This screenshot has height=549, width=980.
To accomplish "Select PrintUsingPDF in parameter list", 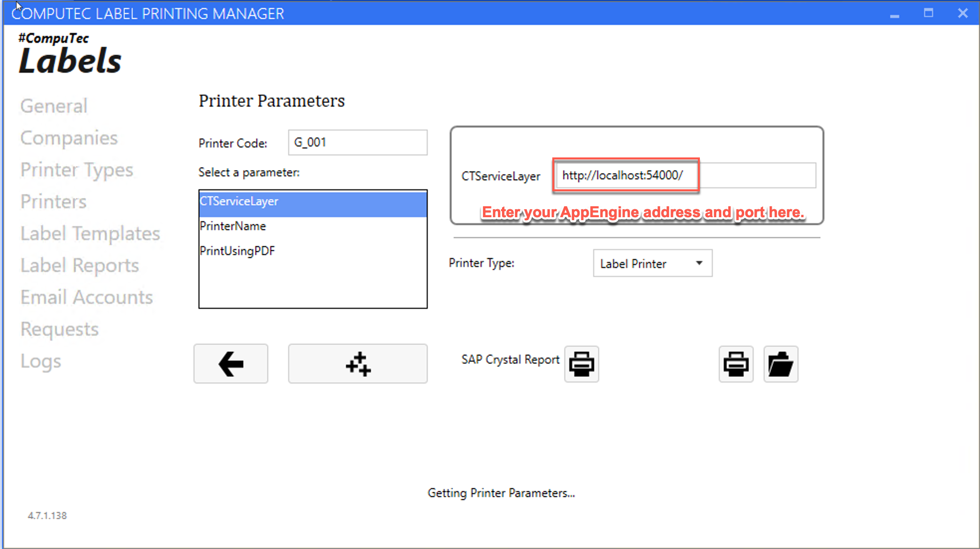I will pyautogui.click(x=237, y=251).
